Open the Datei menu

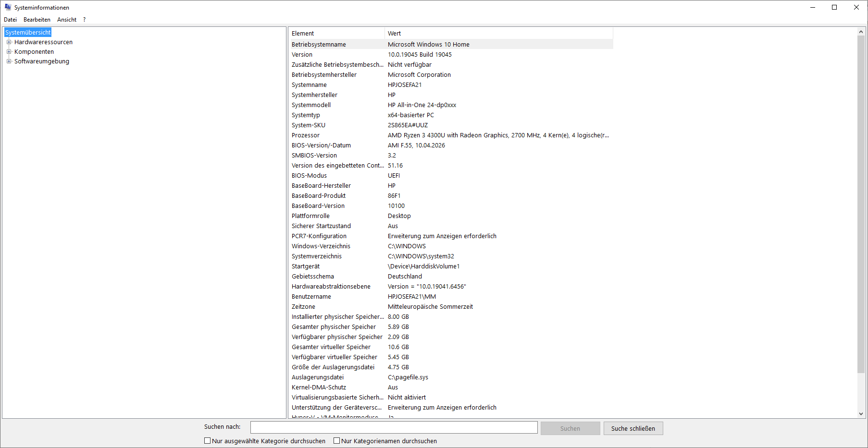[11, 20]
